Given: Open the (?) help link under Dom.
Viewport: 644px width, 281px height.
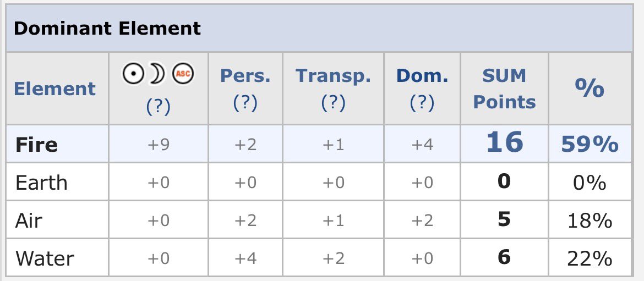Looking at the screenshot, I should 422,102.
